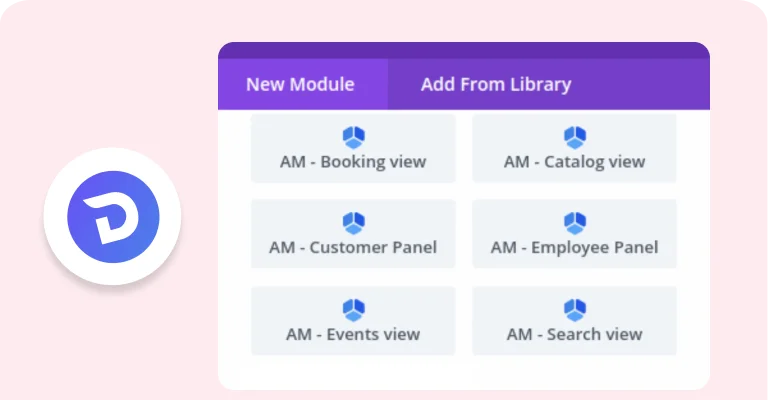Click the empty white area below the module tiles
The height and width of the screenshot is (400, 768).
point(464,372)
